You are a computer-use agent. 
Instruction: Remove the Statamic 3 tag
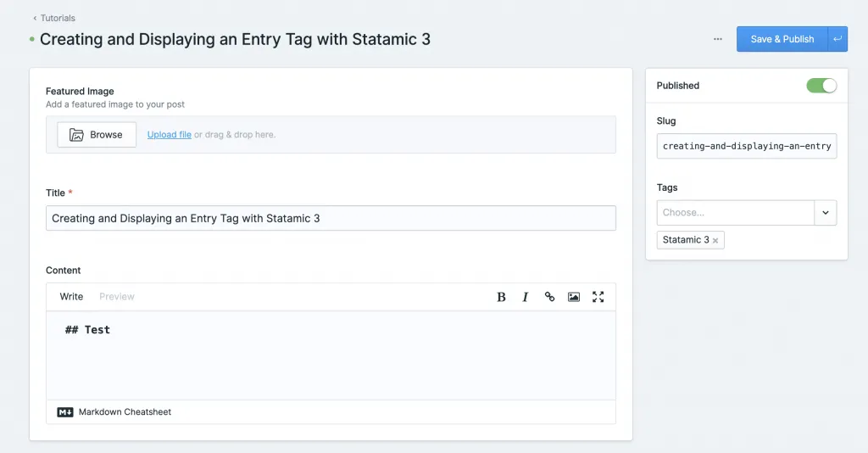coord(715,240)
